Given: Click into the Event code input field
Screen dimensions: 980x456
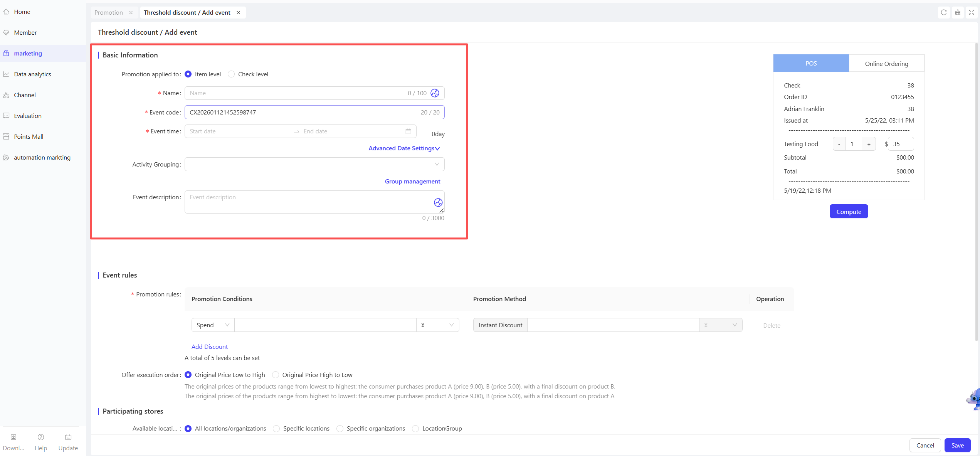Looking at the screenshot, I should (314, 112).
